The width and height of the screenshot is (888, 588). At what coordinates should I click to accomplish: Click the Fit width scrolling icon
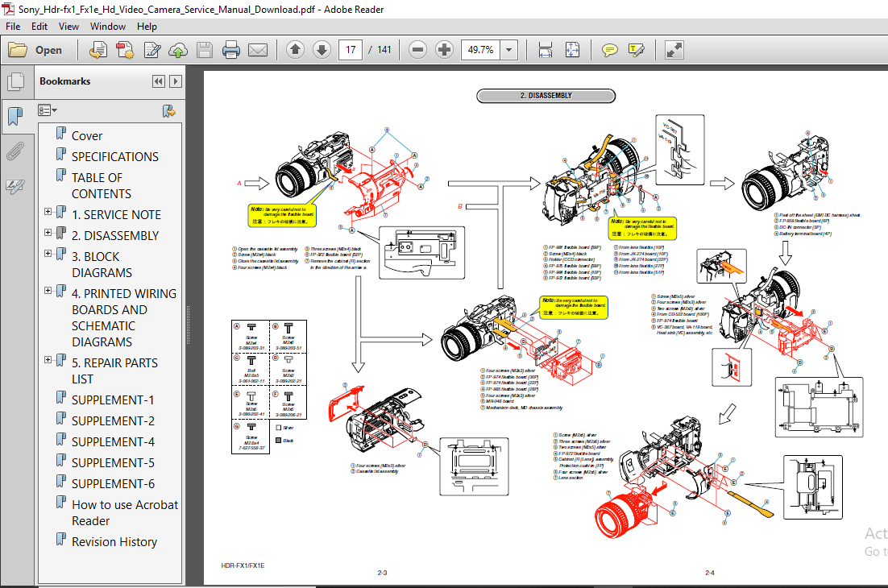point(546,50)
